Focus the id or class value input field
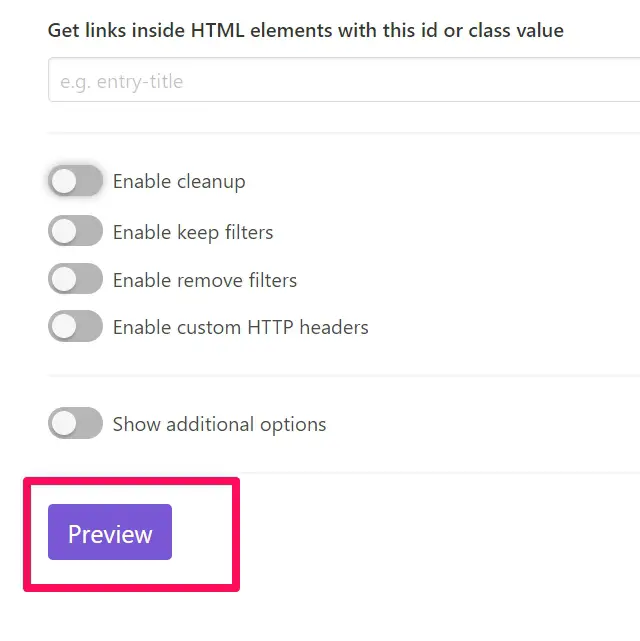The height and width of the screenshot is (641, 640). coord(344,80)
